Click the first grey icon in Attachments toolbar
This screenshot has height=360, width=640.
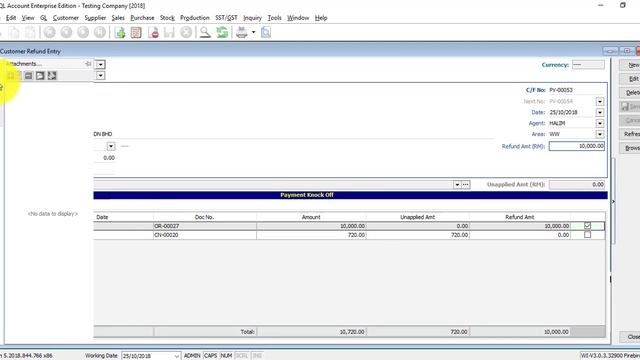click(28, 76)
